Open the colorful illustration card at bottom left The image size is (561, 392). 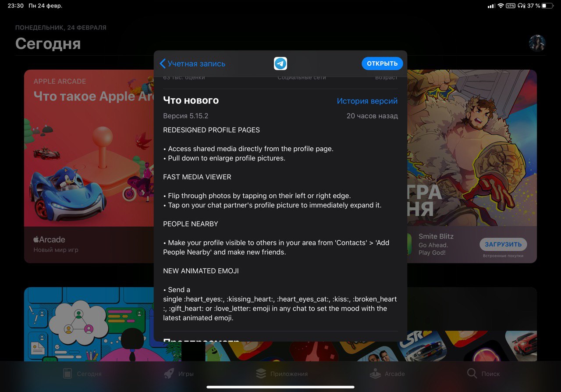[103, 324]
